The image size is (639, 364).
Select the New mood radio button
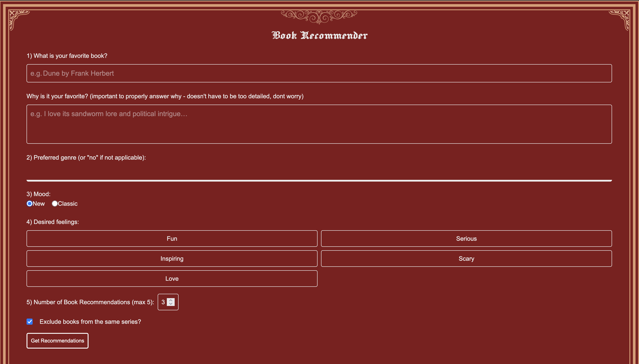tap(30, 204)
